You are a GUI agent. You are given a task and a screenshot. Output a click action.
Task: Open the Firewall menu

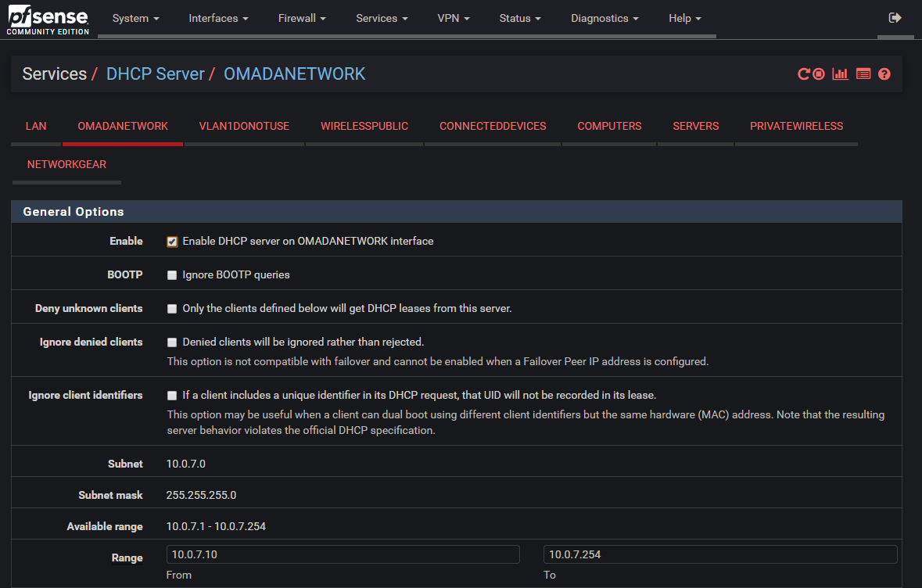tap(301, 17)
